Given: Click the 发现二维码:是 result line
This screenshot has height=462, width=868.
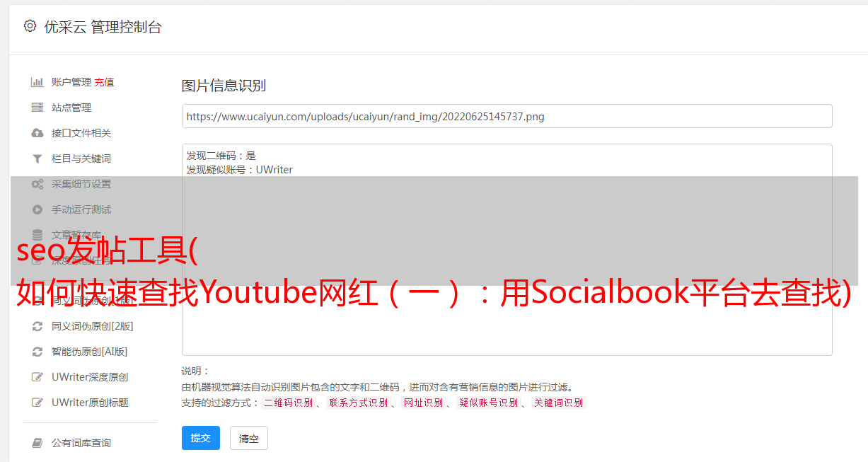Looking at the screenshot, I should click(x=221, y=156).
